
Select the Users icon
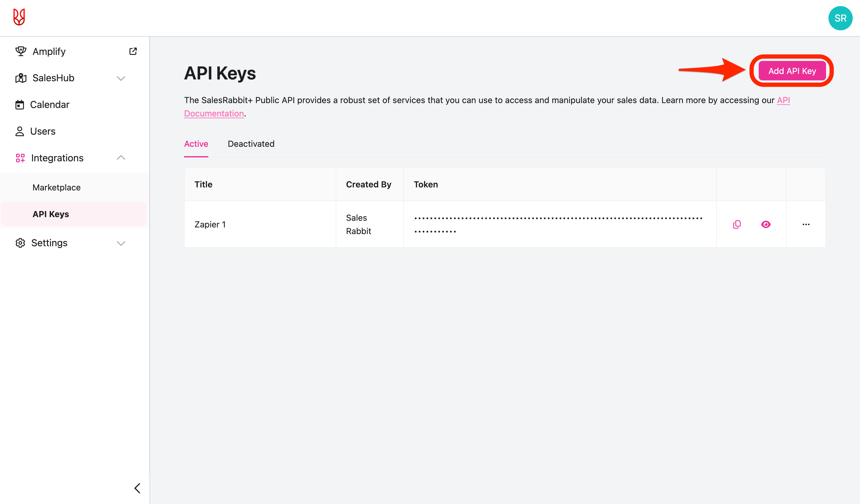[20, 131]
